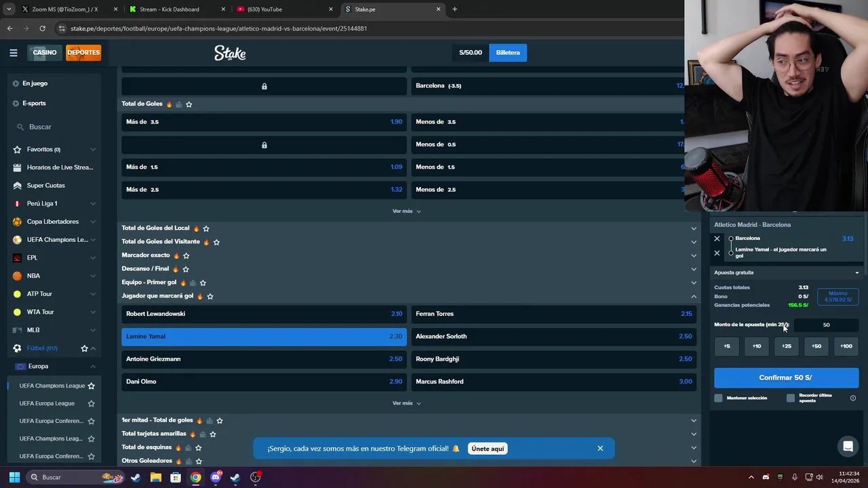Star the Otros Goleadores market
Viewport: 868px width, 488px height.
click(199, 461)
